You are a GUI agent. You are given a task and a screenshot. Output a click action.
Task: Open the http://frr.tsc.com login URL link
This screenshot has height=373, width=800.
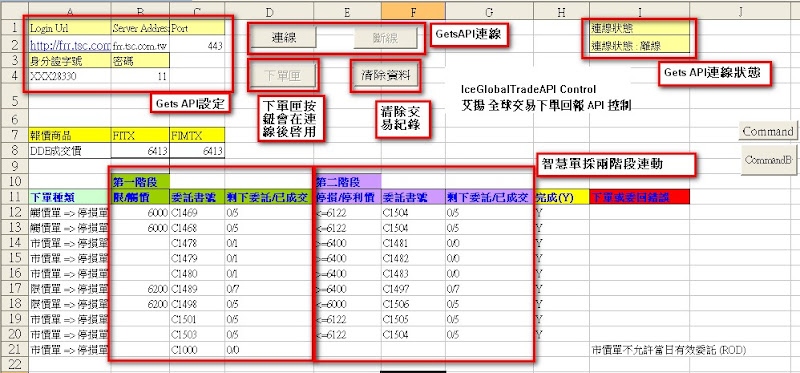[70, 46]
